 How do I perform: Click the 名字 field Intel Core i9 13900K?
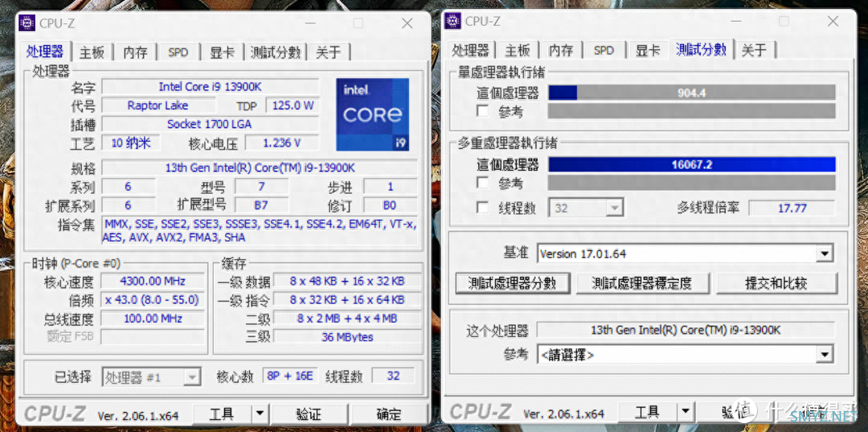[x=211, y=86]
